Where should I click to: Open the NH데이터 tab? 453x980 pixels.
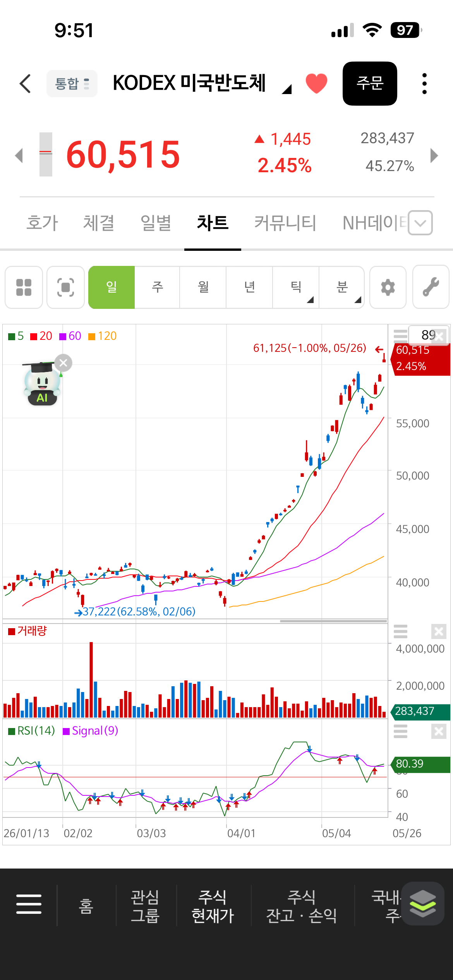374,223
